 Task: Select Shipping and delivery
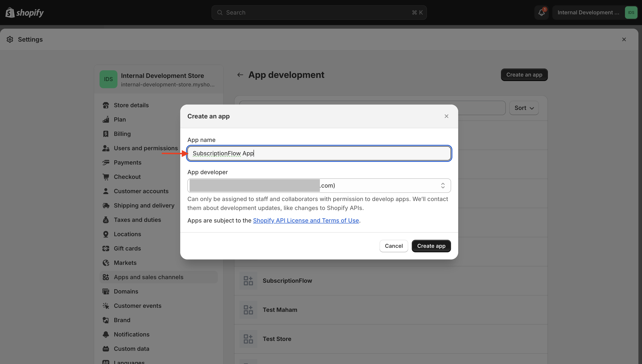pyautogui.click(x=158, y=206)
